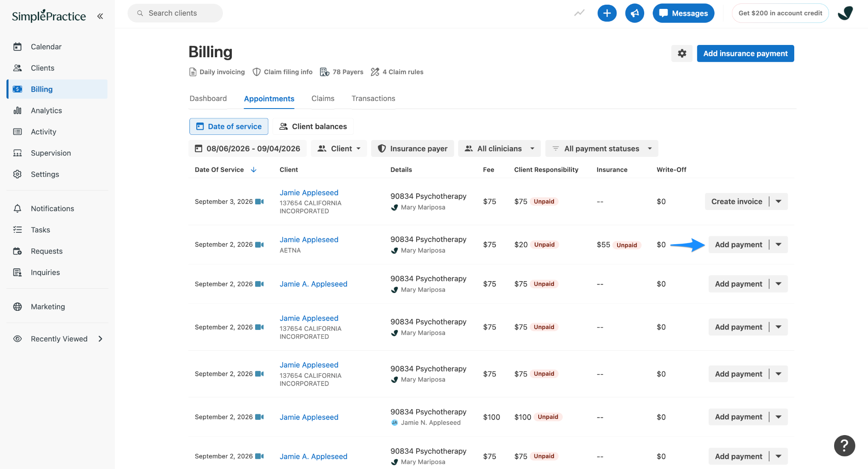Switch to Client balances view

click(313, 126)
